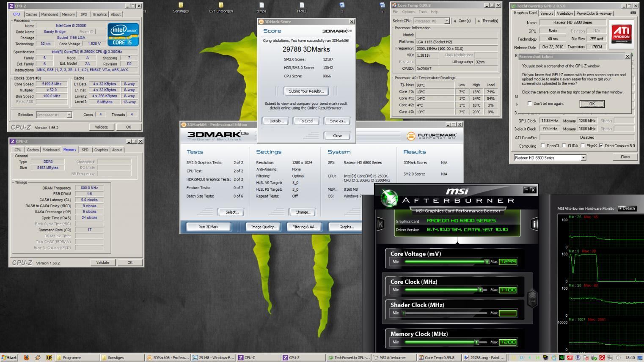
Task: Click the LP quick launch icon
Action: pos(49,357)
